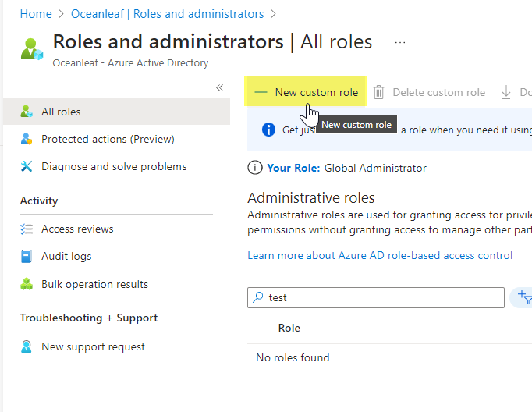The width and height of the screenshot is (532, 412).
Task: Click the info icon beside Your Role
Action: click(x=254, y=167)
